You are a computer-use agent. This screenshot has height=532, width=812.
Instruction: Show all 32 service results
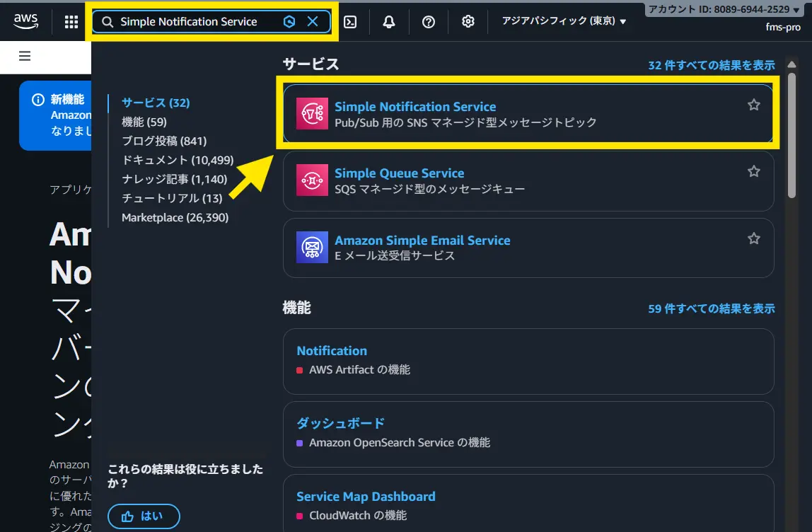[x=711, y=65]
